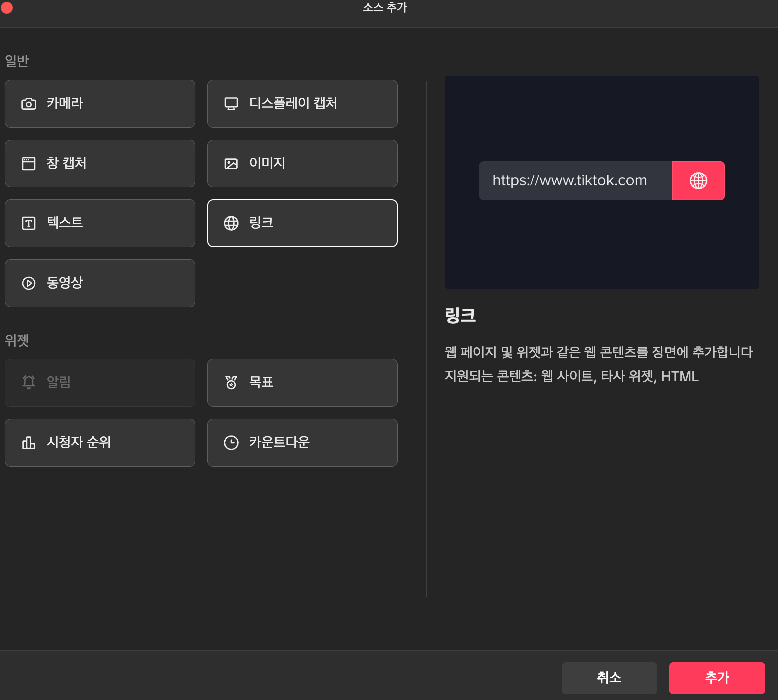778x700 pixels.
Task: Close the 소스 추가 dialog with red dot
Action: [x=7, y=8]
